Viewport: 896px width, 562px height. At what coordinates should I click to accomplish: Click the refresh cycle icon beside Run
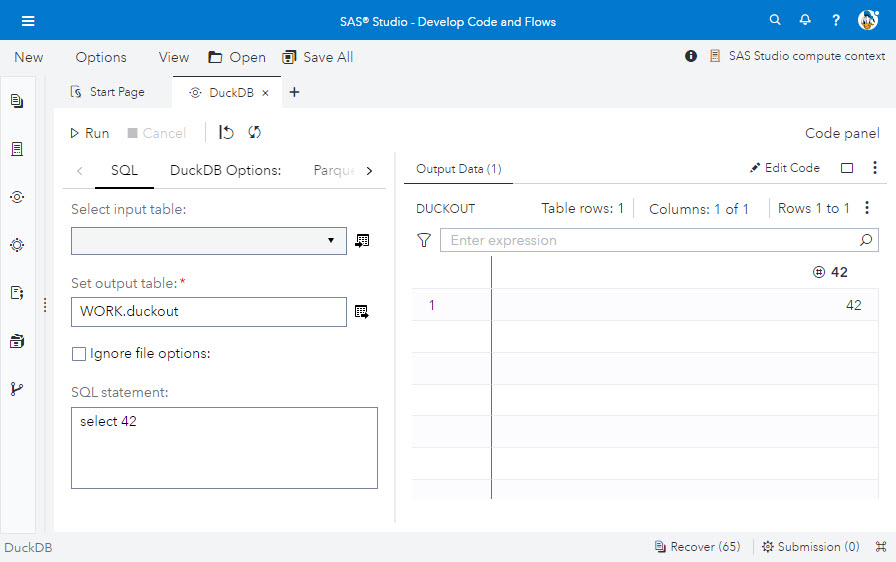tap(254, 133)
